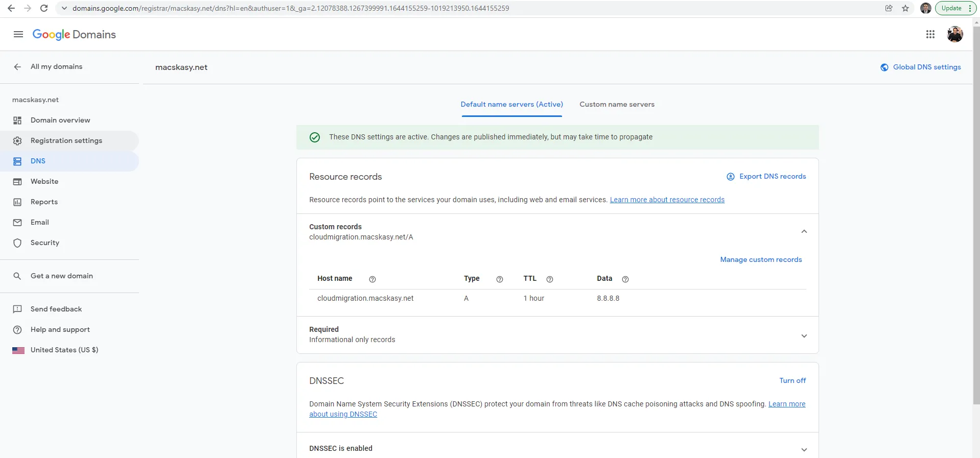Click the Registration settings gear icon
The height and width of the screenshot is (458, 980).
(x=17, y=141)
